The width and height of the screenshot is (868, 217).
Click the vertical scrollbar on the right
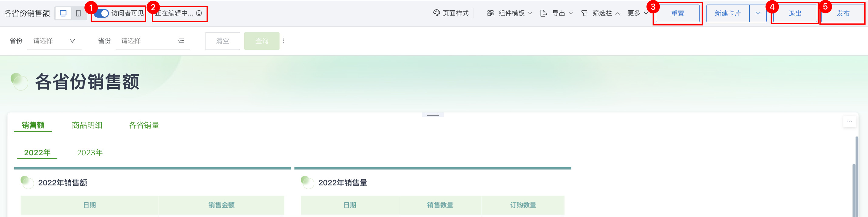coord(856,175)
